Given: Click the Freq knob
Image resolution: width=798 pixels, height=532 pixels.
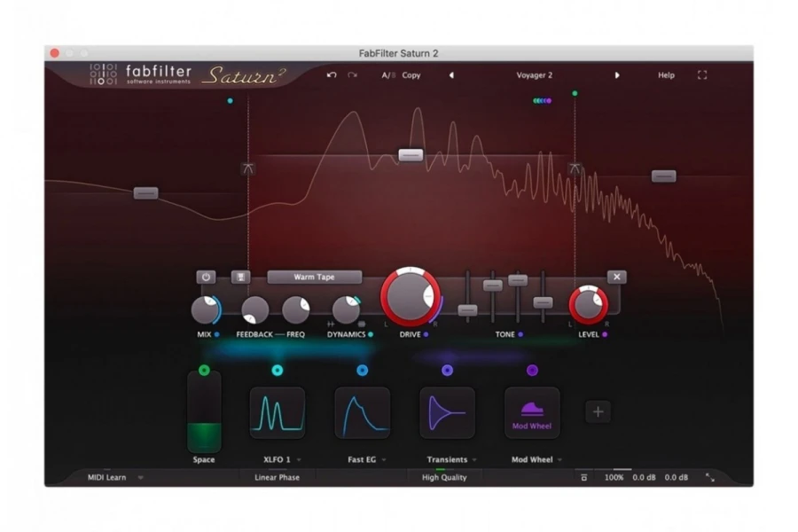Looking at the screenshot, I should click(x=295, y=309).
